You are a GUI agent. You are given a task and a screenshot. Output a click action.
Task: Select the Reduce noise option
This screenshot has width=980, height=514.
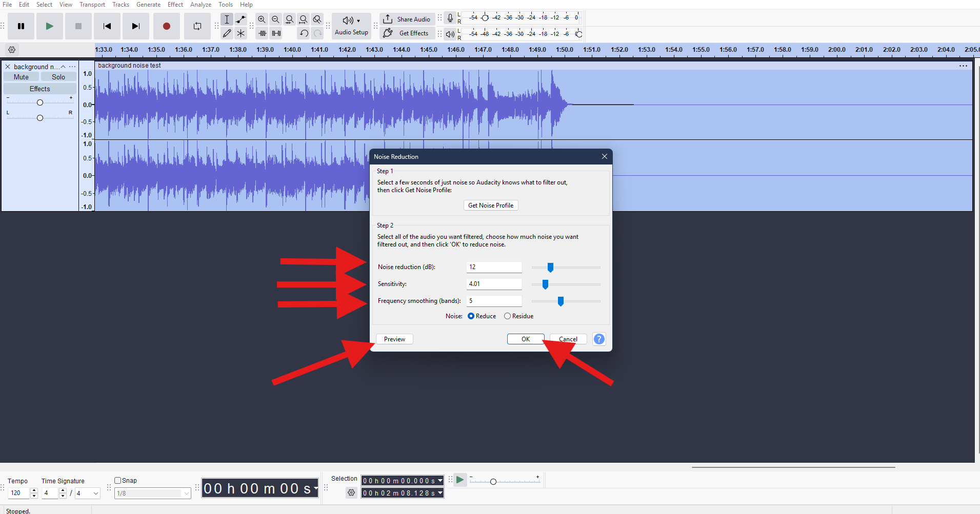471,316
